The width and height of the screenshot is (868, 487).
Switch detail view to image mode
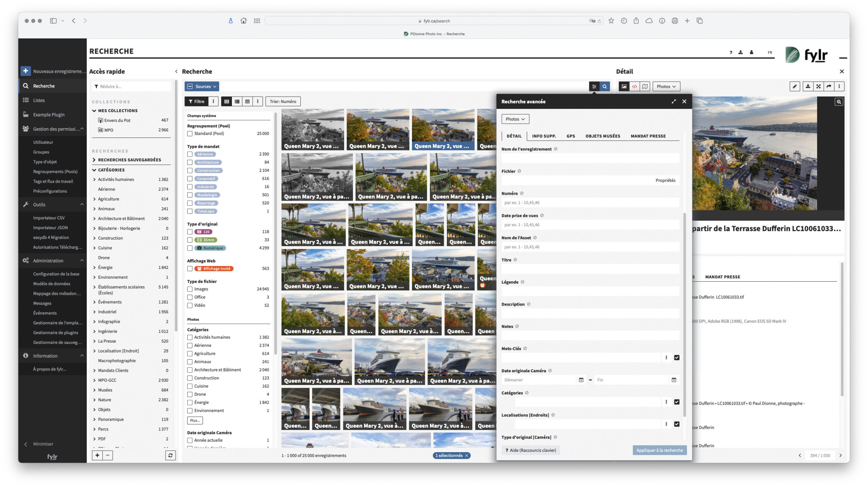click(624, 86)
